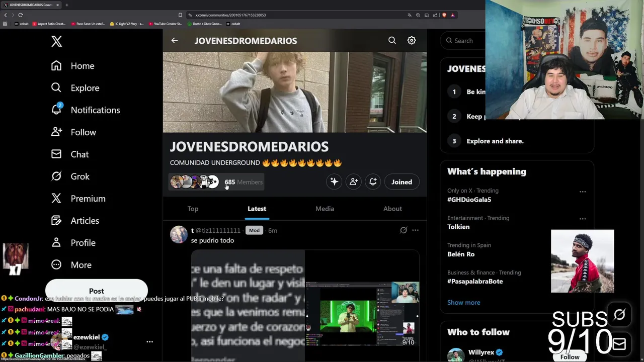Screen dimensions: 644x362
Task: Click the X logo in sidebar
Action: coord(56,41)
